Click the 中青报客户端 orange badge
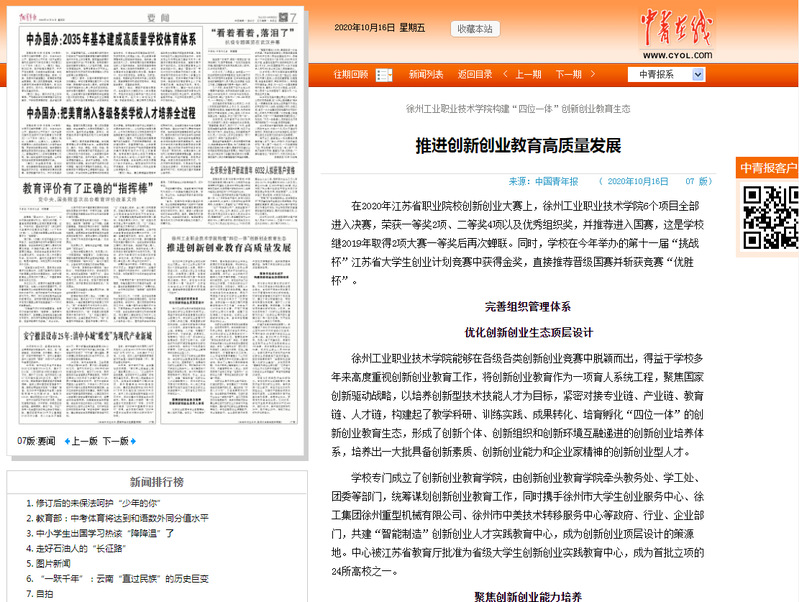The height and width of the screenshot is (602, 799). pyautogui.click(x=767, y=167)
